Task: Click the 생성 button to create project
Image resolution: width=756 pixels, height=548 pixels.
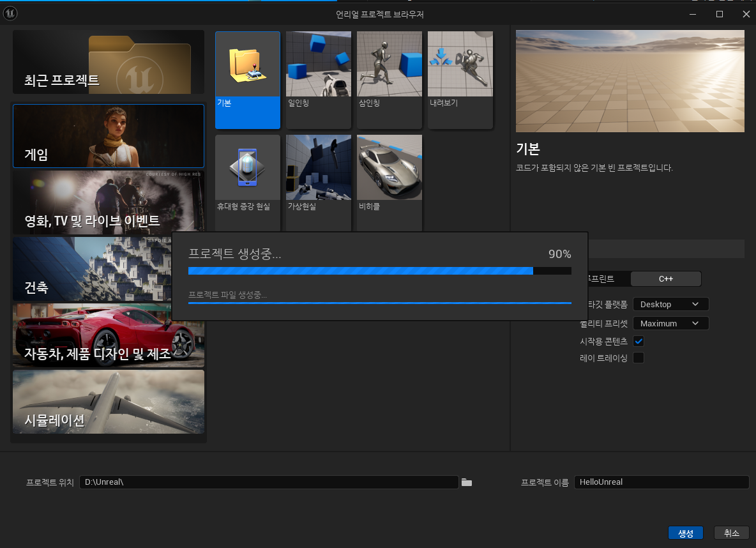Action: 685,533
